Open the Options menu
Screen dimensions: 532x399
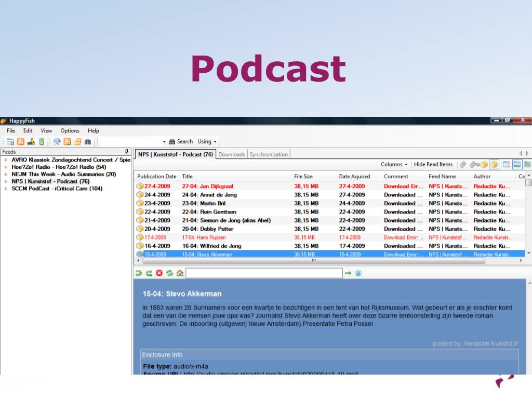[70, 130]
